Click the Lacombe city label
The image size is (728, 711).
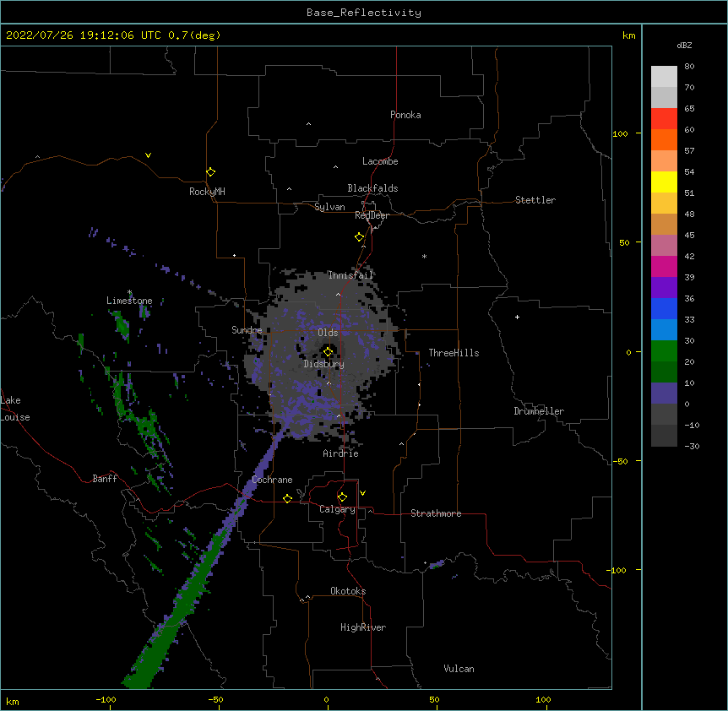coord(380,161)
